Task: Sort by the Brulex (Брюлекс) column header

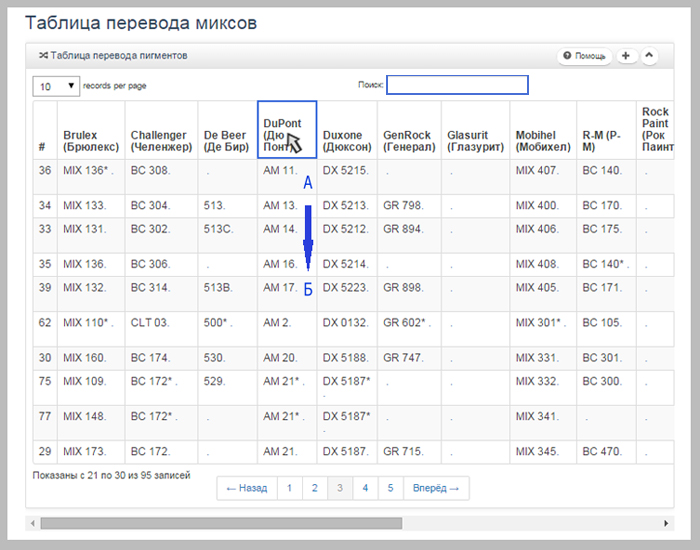Action: [x=91, y=130]
